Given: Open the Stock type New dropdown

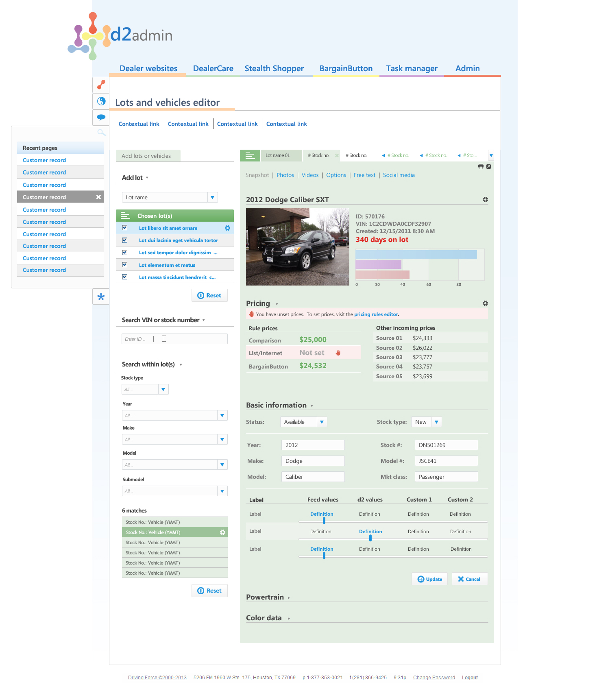Looking at the screenshot, I should click(x=436, y=422).
